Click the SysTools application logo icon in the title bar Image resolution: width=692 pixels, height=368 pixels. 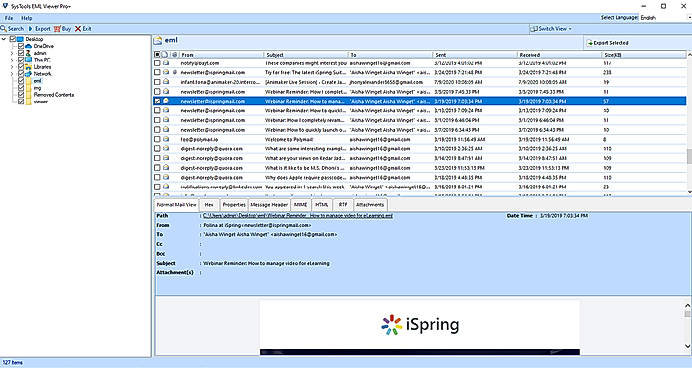coord(5,6)
